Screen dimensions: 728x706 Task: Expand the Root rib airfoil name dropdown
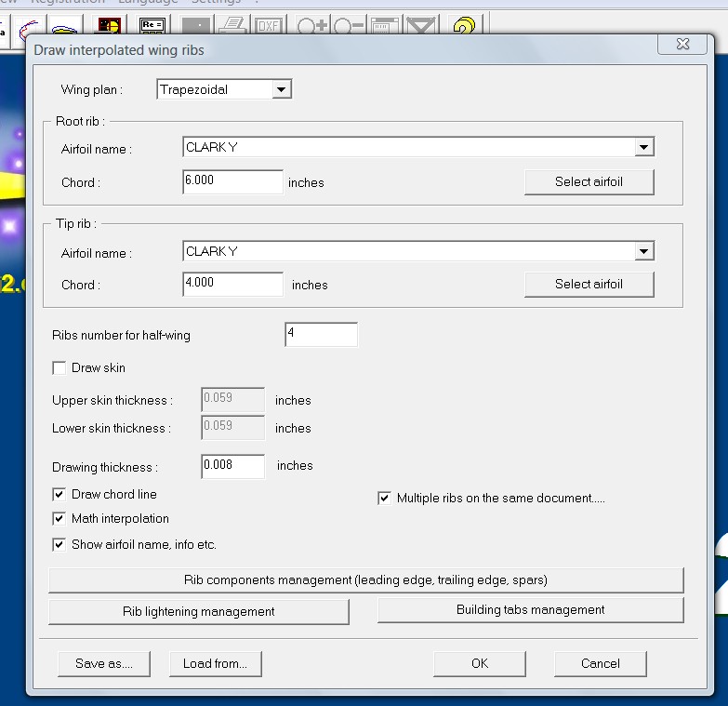643,147
